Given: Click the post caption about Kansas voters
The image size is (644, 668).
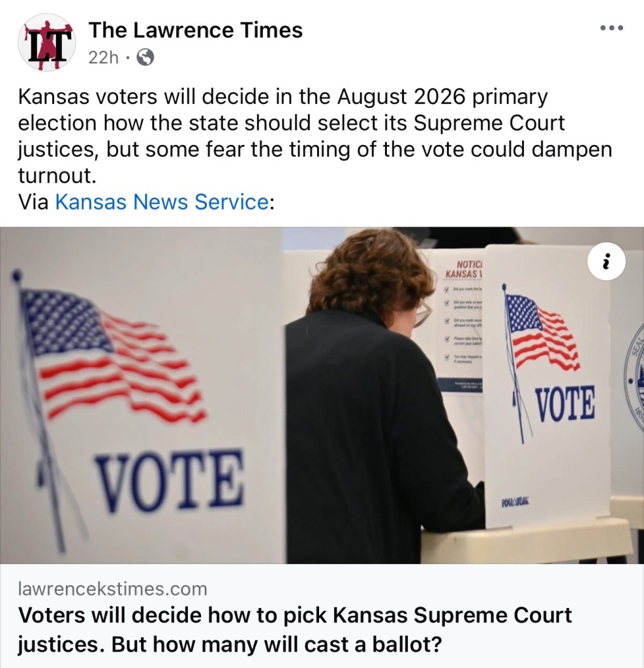Looking at the screenshot, I should point(313,136).
